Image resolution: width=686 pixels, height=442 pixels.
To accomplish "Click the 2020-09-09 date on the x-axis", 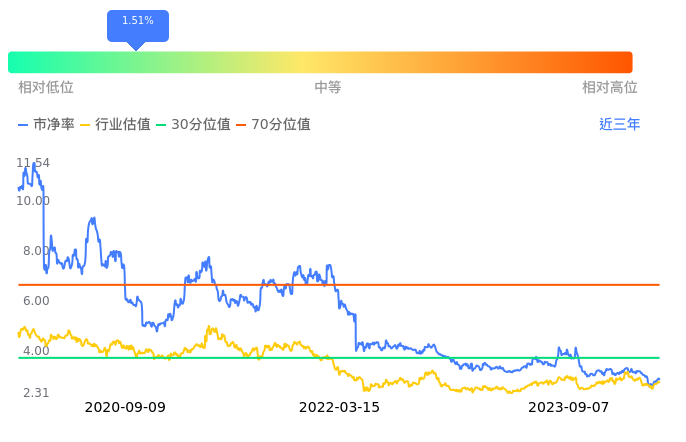I will (125, 408).
